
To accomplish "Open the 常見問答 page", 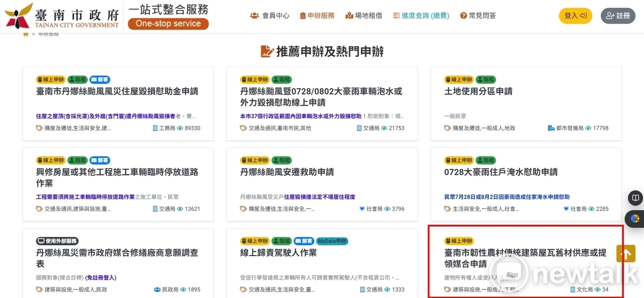I will coord(478,16).
